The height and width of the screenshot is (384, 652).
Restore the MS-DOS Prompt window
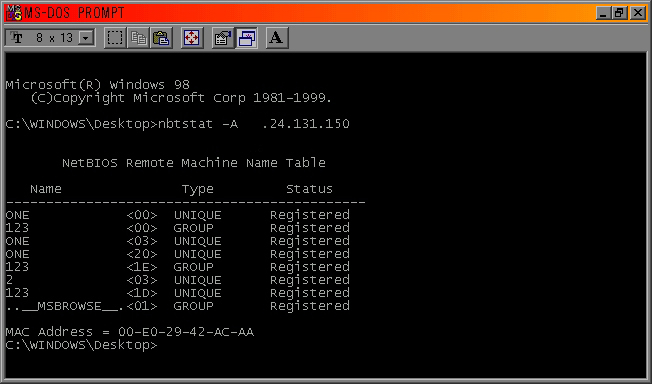(x=619, y=13)
